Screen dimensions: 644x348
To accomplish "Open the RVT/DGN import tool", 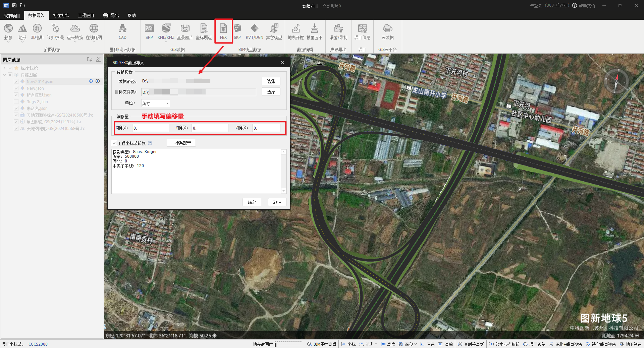I will pos(254,31).
